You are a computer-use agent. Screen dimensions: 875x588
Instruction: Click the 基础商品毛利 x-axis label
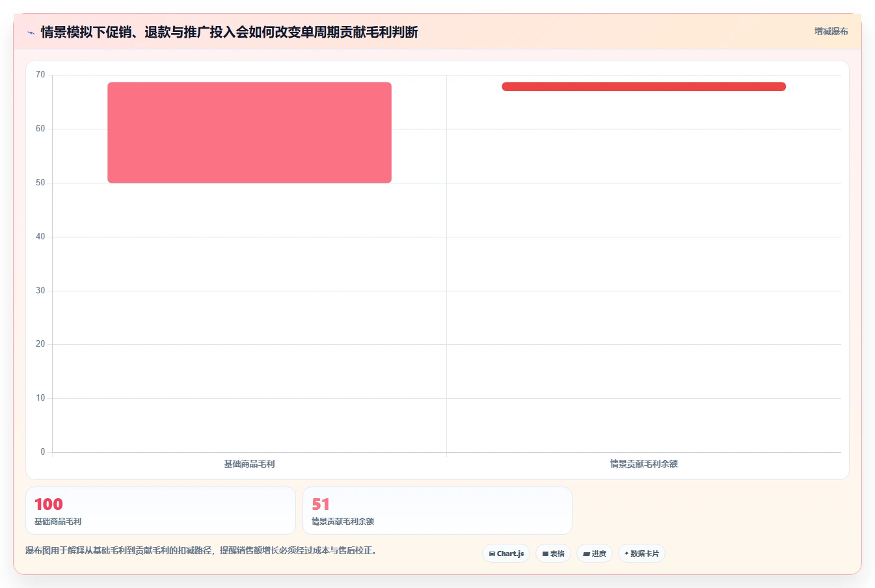(x=249, y=464)
